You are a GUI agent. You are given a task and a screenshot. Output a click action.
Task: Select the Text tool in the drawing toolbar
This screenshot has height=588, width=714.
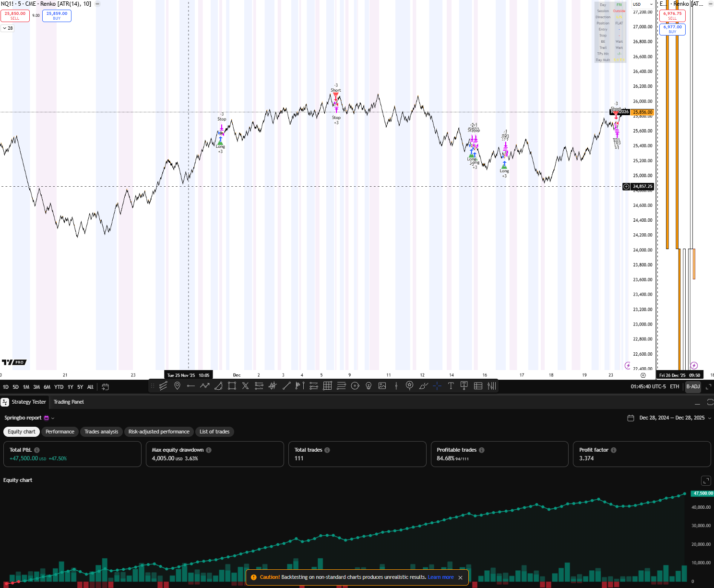[x=451, y=386]
